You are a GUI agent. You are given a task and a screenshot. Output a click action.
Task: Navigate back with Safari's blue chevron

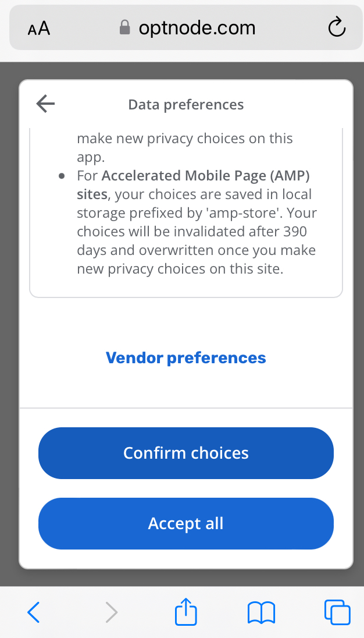[34, 612]
